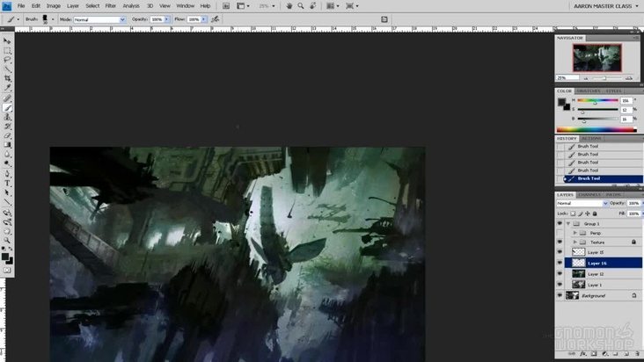Select the Brush tool in toolbox
This screenshot has height=362, width=644.
7,108
